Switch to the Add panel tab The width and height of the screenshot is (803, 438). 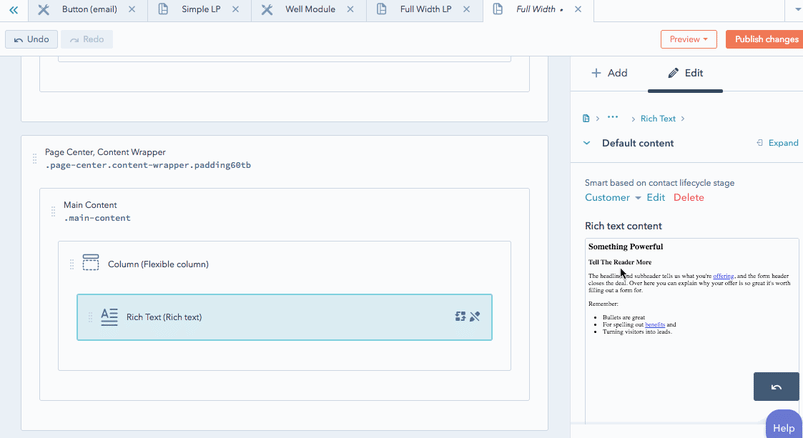coord(609,73)
